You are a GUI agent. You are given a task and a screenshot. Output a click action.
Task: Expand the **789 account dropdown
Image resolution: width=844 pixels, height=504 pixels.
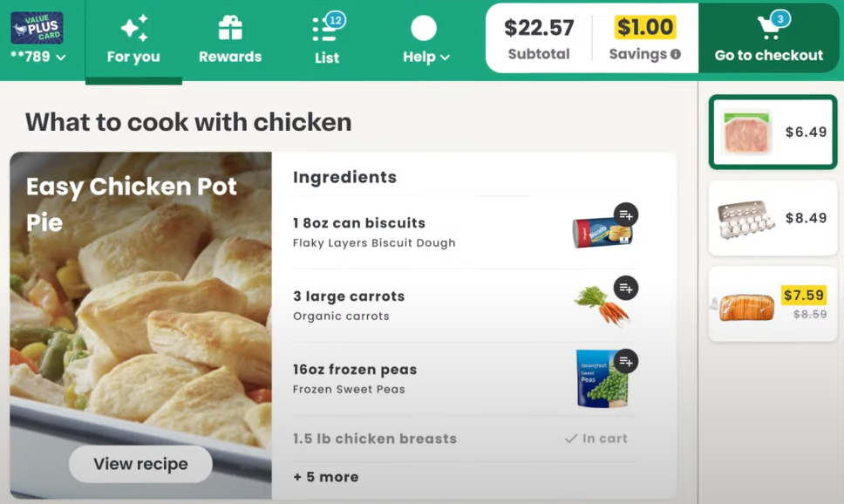point(38,57)
